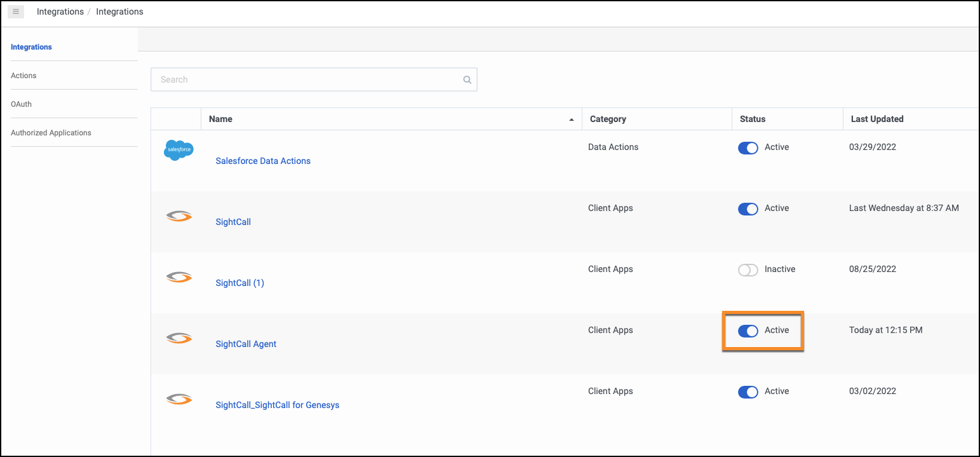Viewport: 980px width, 457px height.
Task: Focus the Search input field
Action: point(314,79)
